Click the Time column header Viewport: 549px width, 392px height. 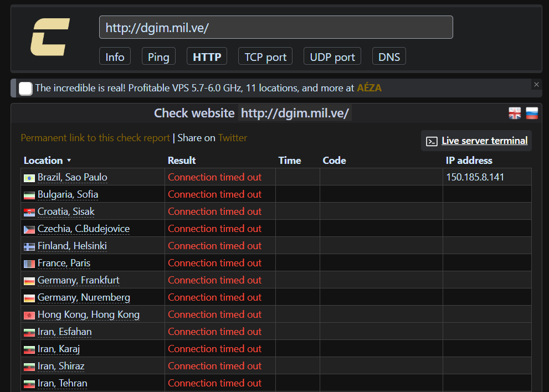coord(290,161)
